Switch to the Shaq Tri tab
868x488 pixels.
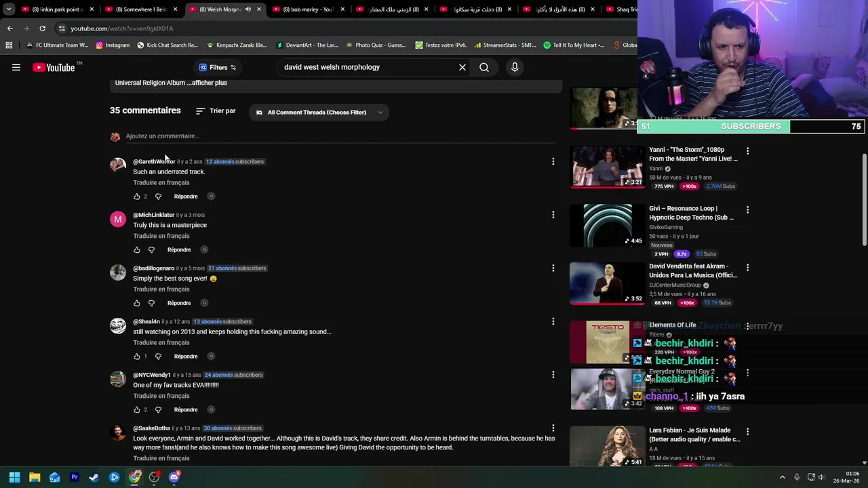click(x=620, y=9)
